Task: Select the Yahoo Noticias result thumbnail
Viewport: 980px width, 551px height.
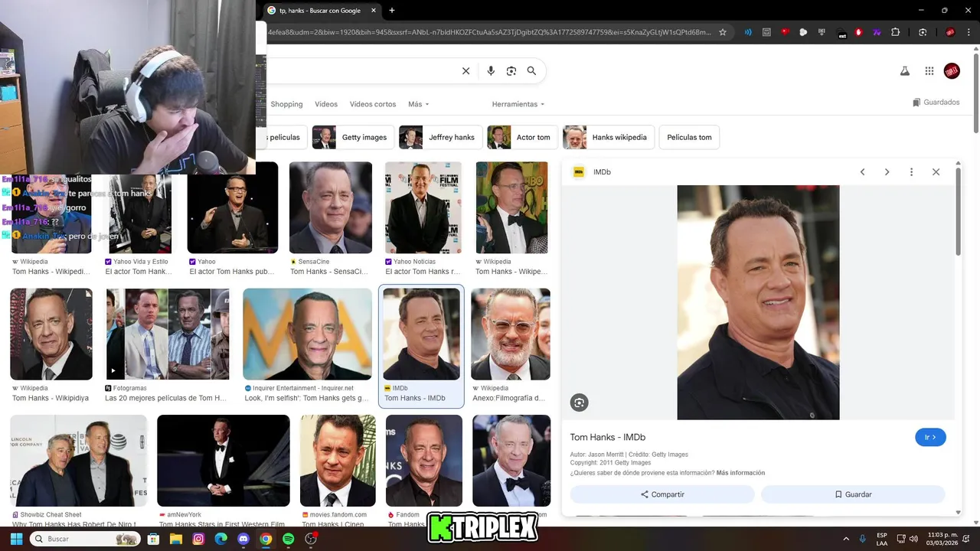Action: pos(423,207)
